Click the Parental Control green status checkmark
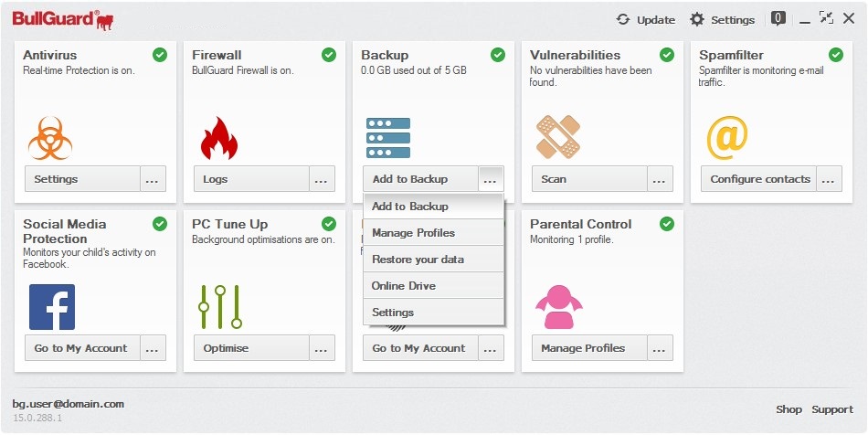This screenshot has width=868, height=435. pyautogui.click(x=667, y=224)
